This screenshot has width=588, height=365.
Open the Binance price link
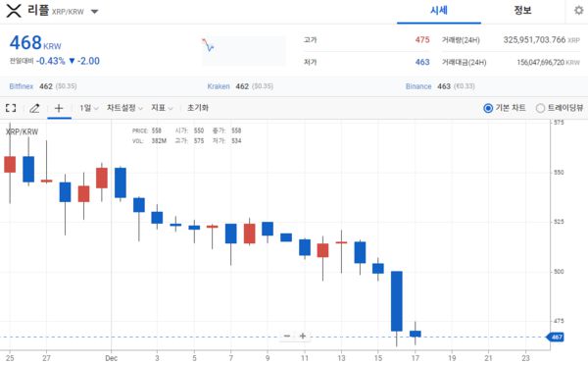pyautogui.click(x=418, y=86)
